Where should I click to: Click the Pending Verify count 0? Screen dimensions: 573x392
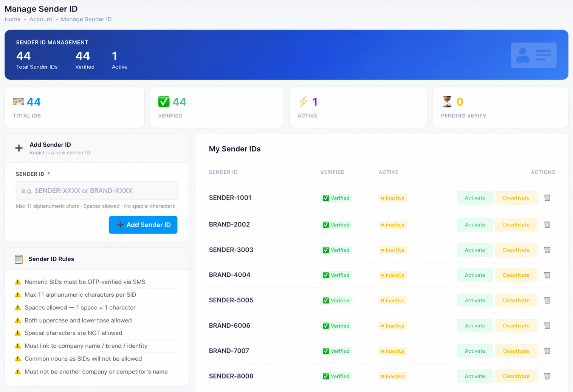tap(460, 102)
